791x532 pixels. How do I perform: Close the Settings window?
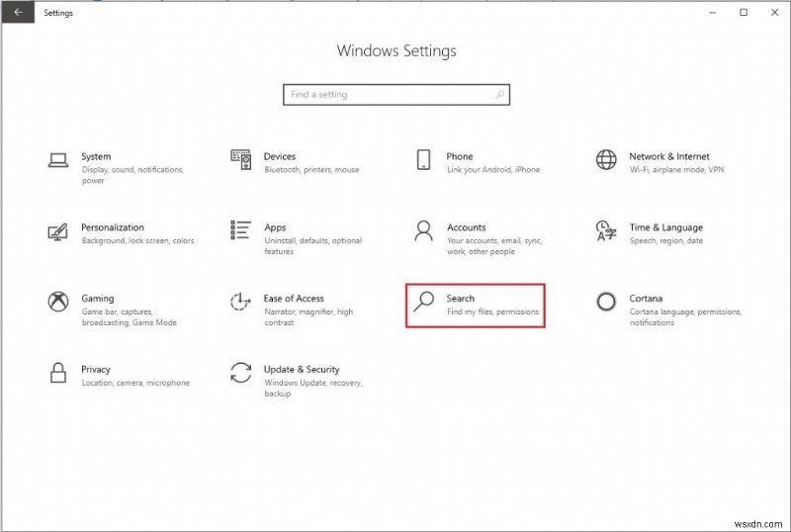(775, 12)
